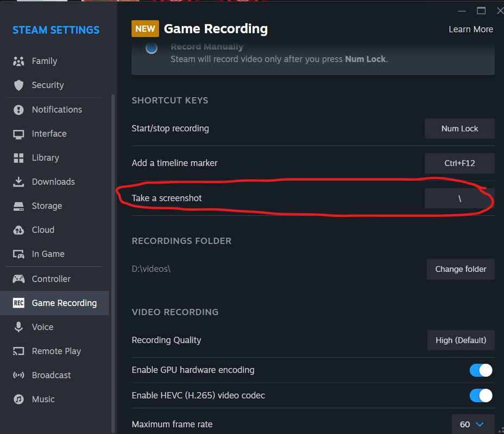This screenshot has width=504, height=434.
Task: Click the Notifications exclamation icon
Action: 18,110
